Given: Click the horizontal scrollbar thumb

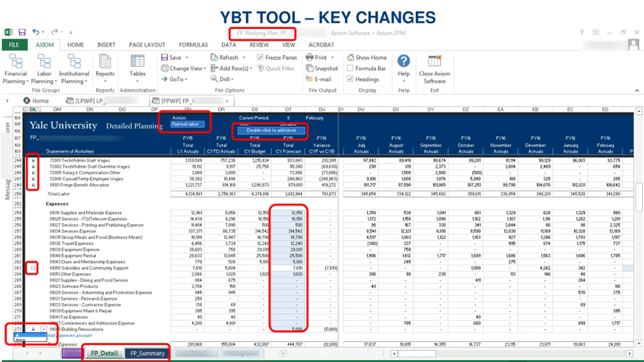Looking at the screenshot, I should click(417, 354).
